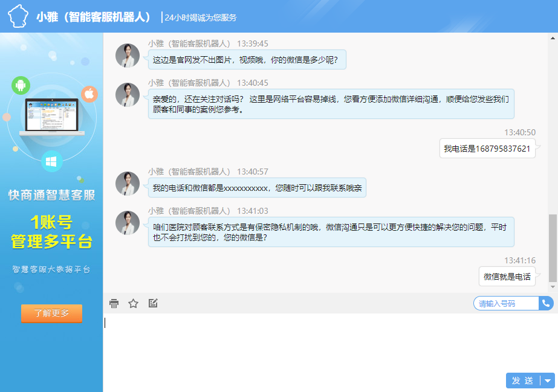This screenshot has width=558, height=392.
Task: Click the 请输入号码 phone number field
Action: click(505, 303)
